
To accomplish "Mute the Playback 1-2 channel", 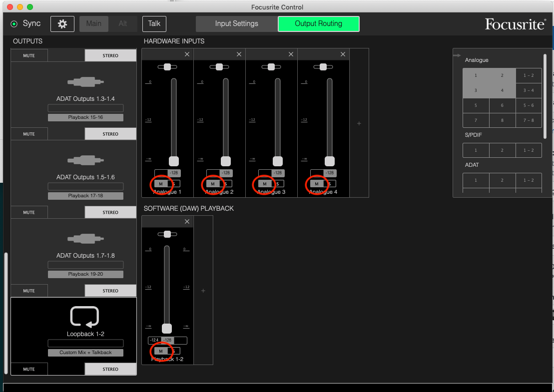I will coord(161,351).
